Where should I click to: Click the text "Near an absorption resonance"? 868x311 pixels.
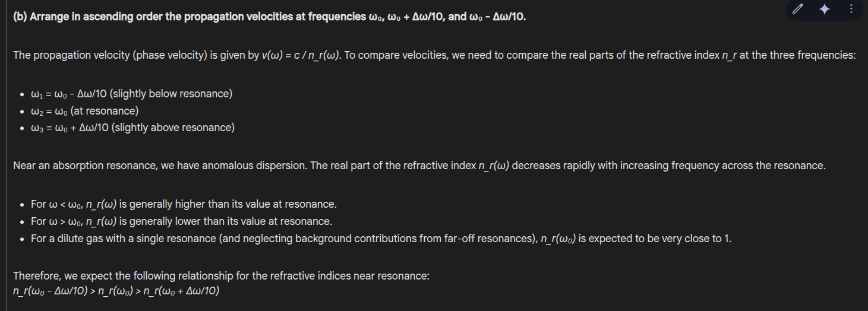[85, 166]
